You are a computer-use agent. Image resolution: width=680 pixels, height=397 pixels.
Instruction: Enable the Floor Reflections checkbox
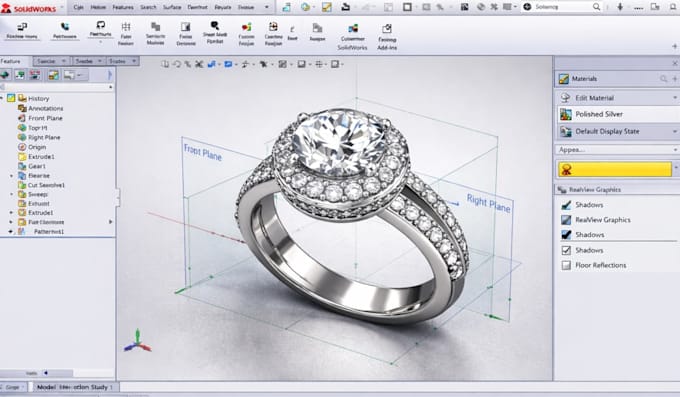(566, 265)
